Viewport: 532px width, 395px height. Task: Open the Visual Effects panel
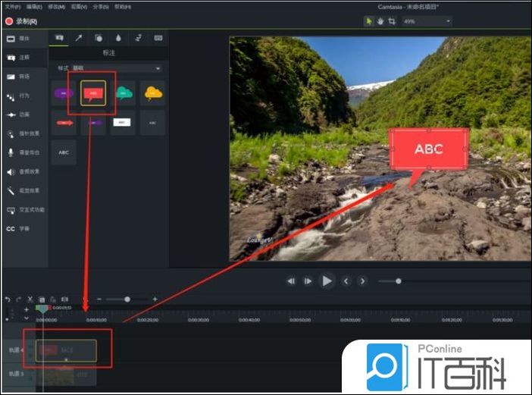[x=24, y=191]
